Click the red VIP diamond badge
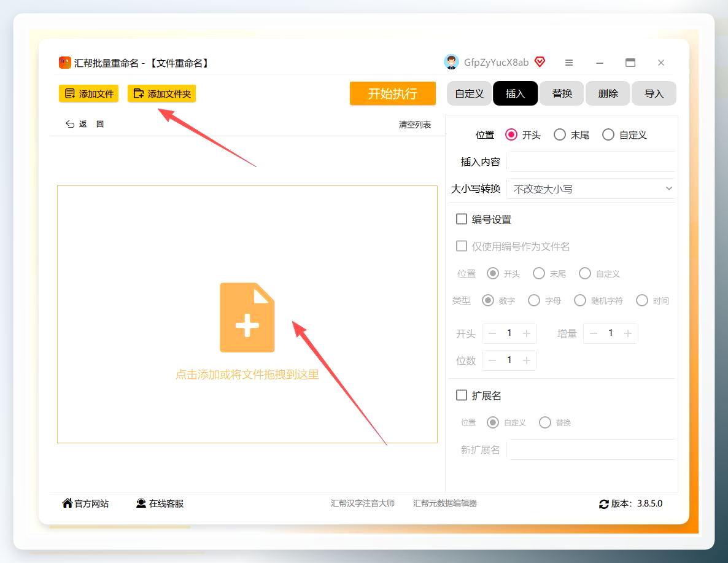The height and width of the screenshot is (563, 728). [540, 62]
